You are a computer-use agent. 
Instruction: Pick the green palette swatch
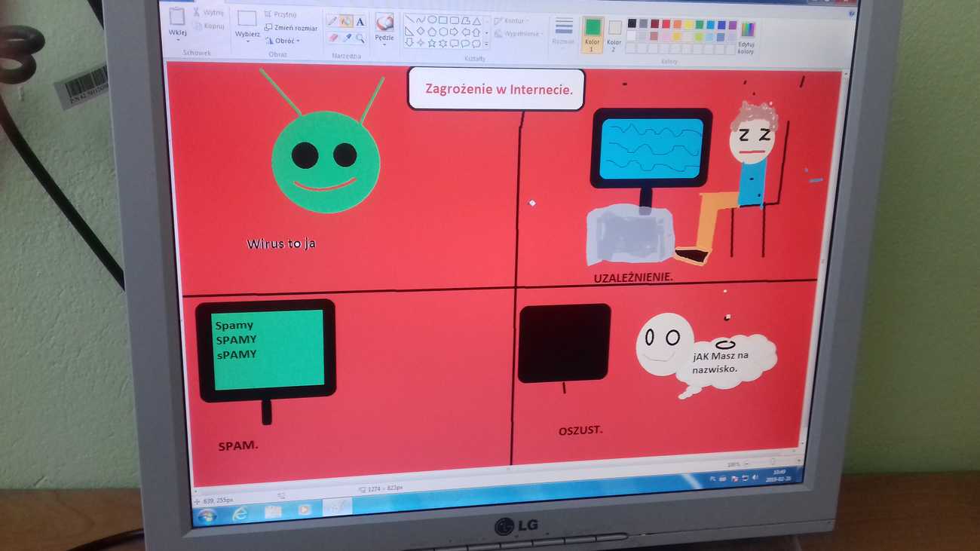click(700, 24)
